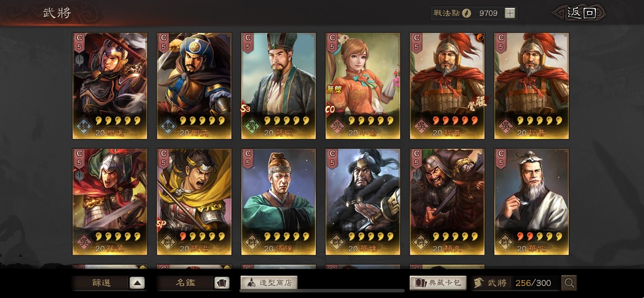This screenshot has width=644, height=298.
Task: Choose the 小喬 無雙 card
Action: pos(363,86)
